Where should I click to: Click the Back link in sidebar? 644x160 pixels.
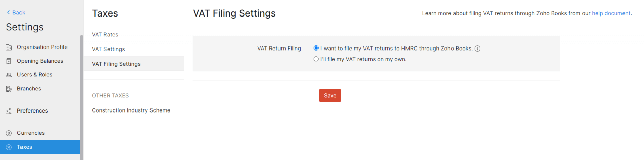(19, 12)
